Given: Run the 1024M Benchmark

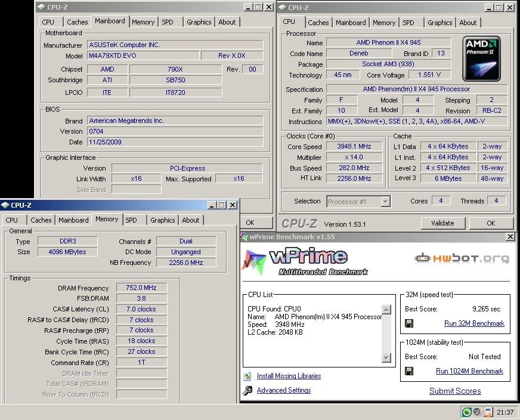Looking at the screenshot, I should [469, 371].
